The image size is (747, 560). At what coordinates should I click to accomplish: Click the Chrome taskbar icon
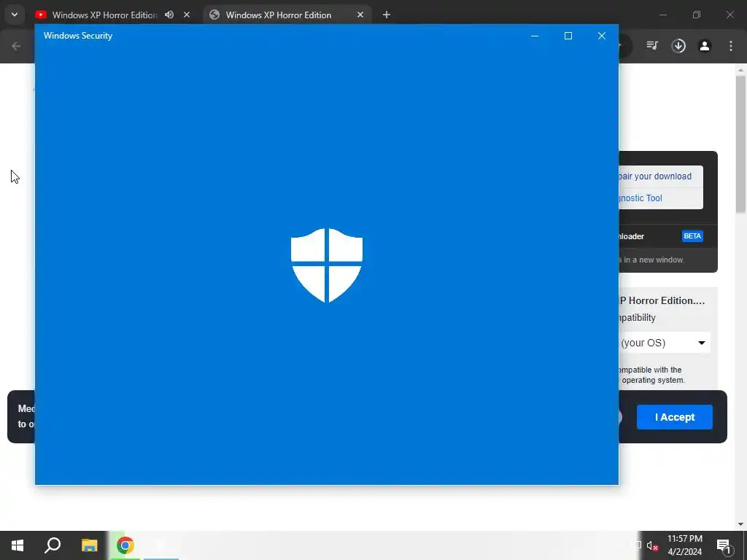125,545
